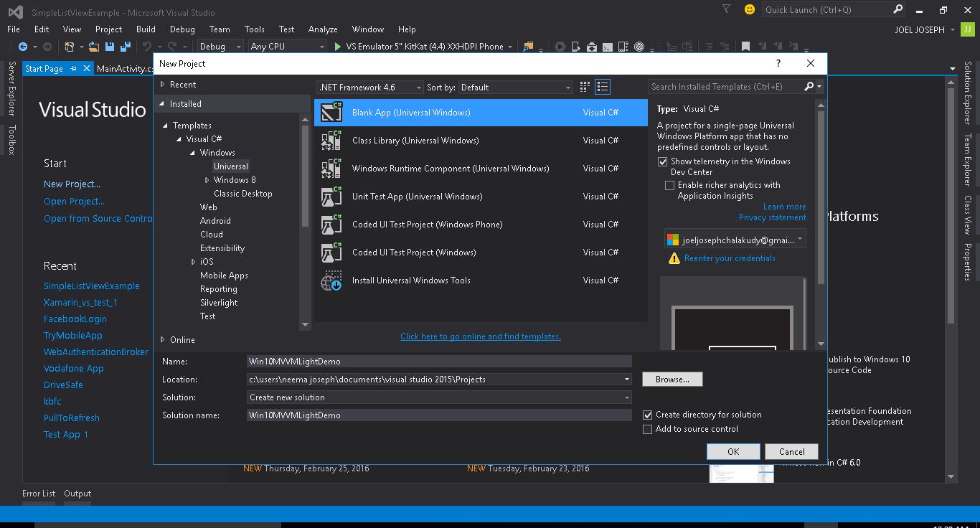This screenshot has width=980, height=528.
Task: Open the .NET Framework 4.6 version dropdown
Action: pos(370,88)
